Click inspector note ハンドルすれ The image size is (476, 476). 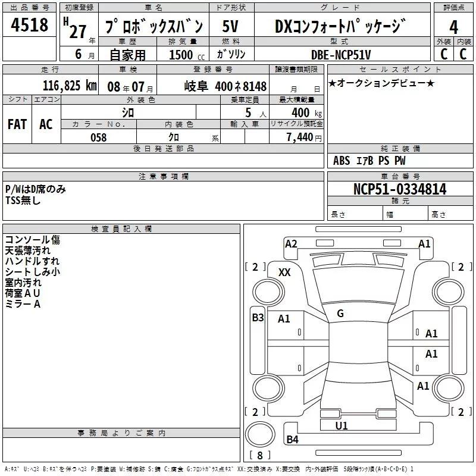32,261
